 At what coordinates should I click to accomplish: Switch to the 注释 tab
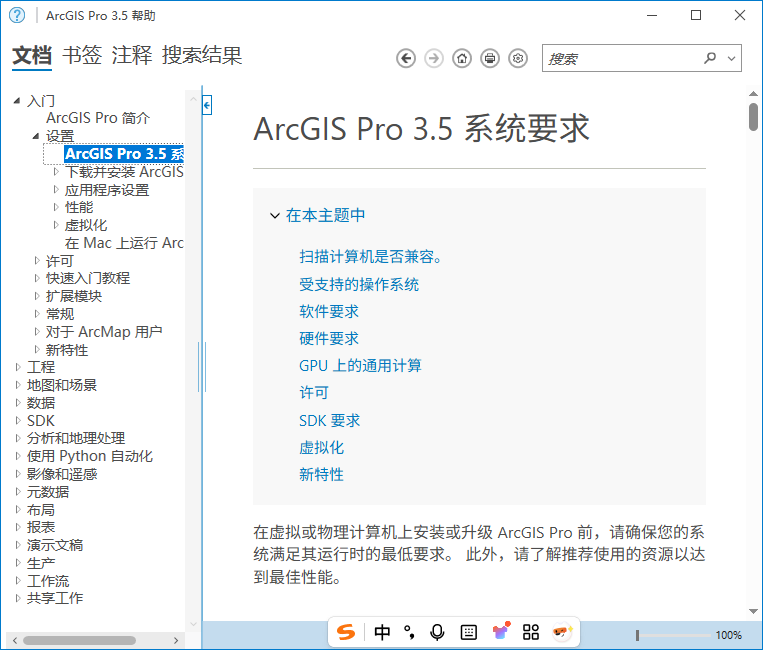[132, 55]
